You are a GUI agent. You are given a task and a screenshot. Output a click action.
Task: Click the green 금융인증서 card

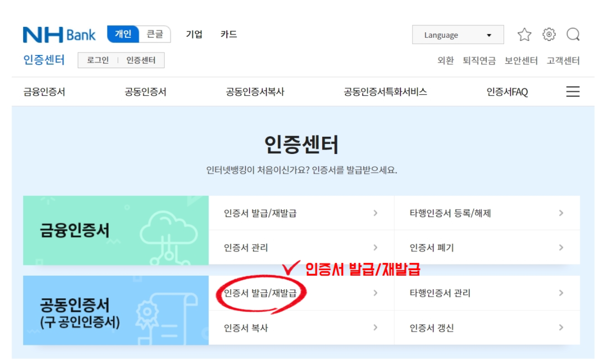coord(116,230)
